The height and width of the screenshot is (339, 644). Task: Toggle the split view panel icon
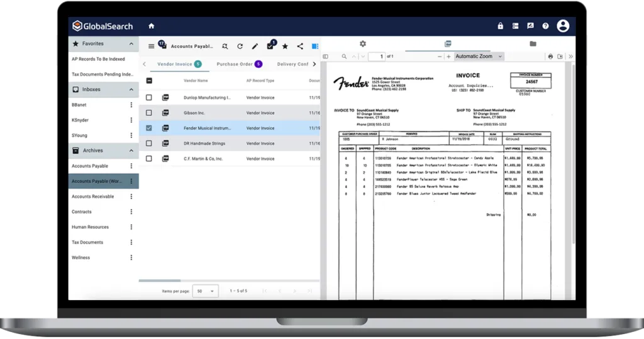[x=315, y=47]
